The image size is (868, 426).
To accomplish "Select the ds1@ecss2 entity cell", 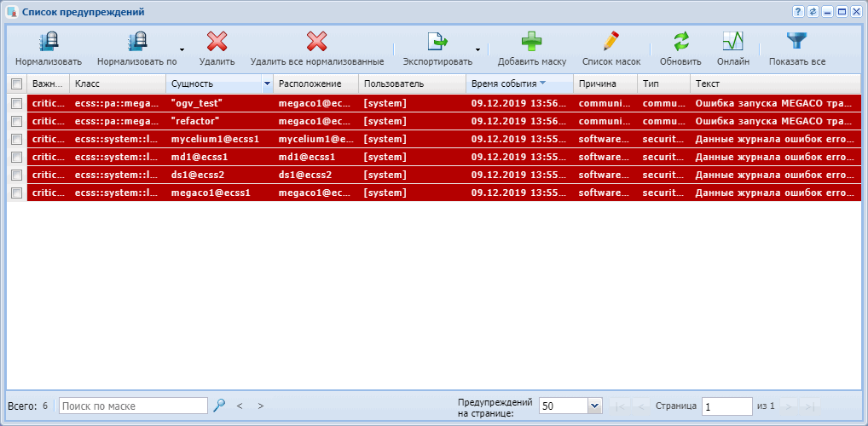I will (x=220, y=175).
